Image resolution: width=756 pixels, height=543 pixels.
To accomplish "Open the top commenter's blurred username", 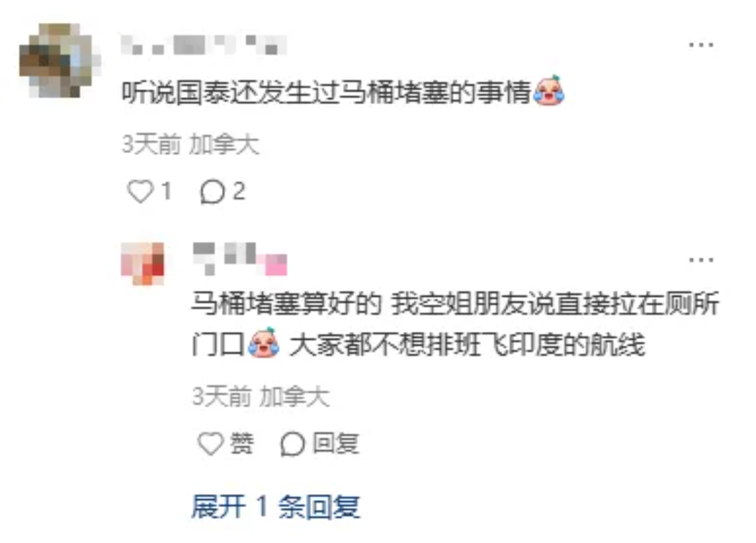I will [x=203, y=45].
